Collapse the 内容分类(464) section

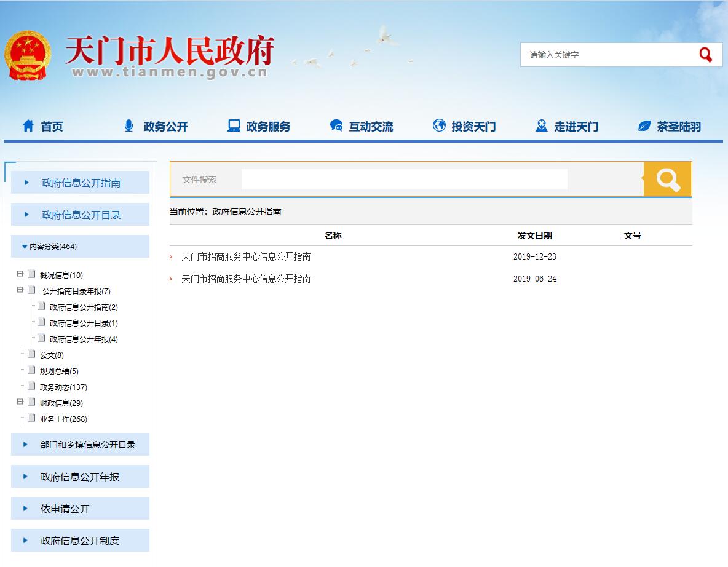[x=25, y=247]
